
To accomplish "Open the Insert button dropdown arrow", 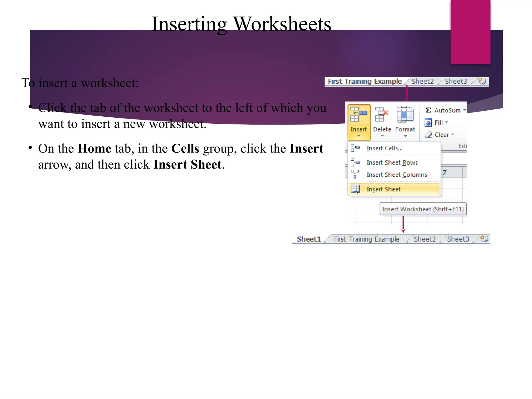I will 359,136.
